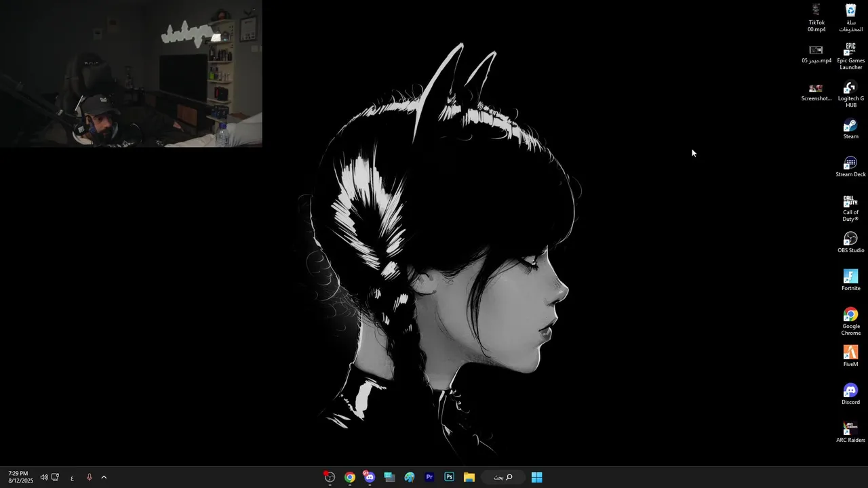
Task: Click the taskbar search box بحث
Action: point(502,477)
